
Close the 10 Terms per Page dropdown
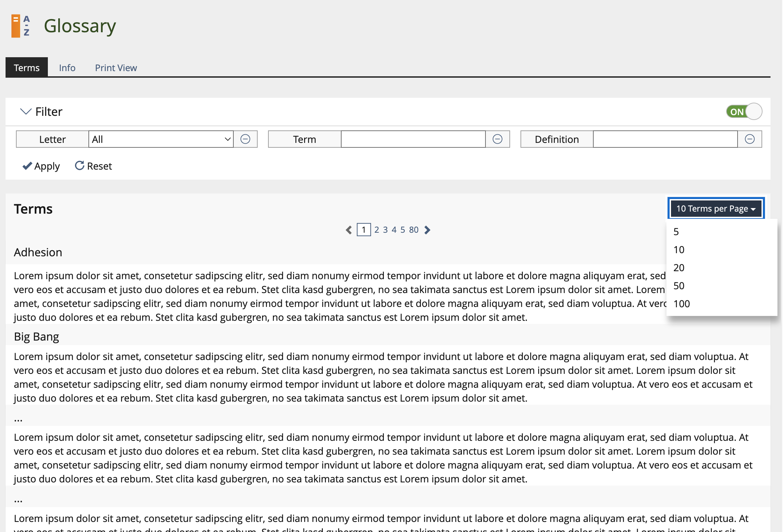[x=715, y=208]
